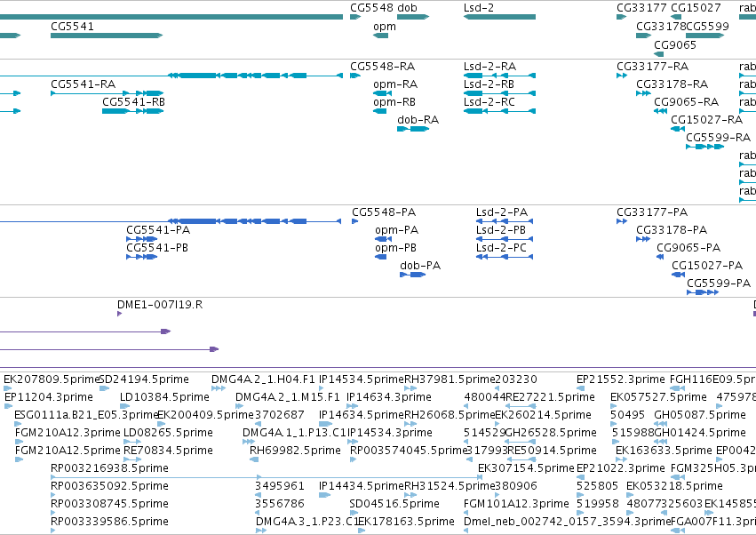Select the Lsd-2 gene bar
This screenshot has width=756, height=535.
[499, 17]
